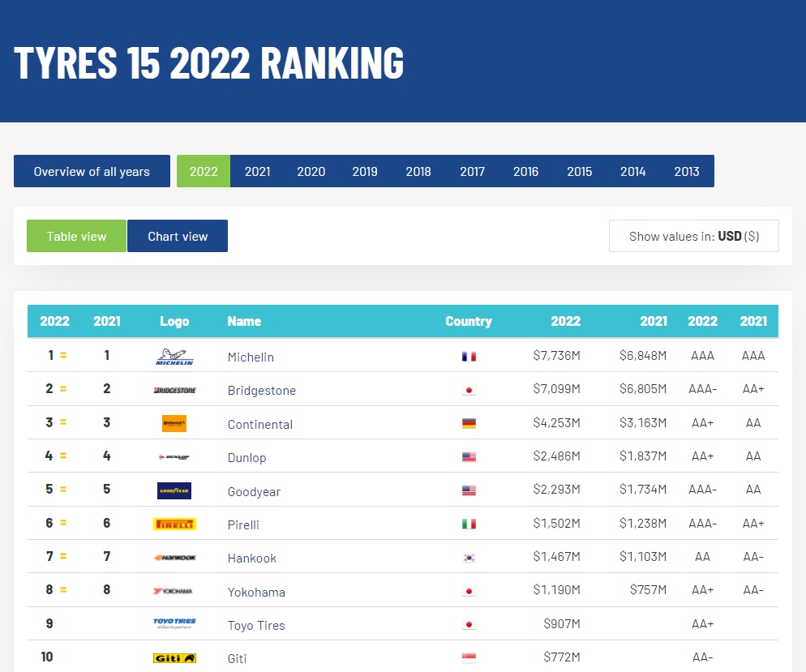Click the flag in the Giti row

pyautogui.click(x=469, y=657)
